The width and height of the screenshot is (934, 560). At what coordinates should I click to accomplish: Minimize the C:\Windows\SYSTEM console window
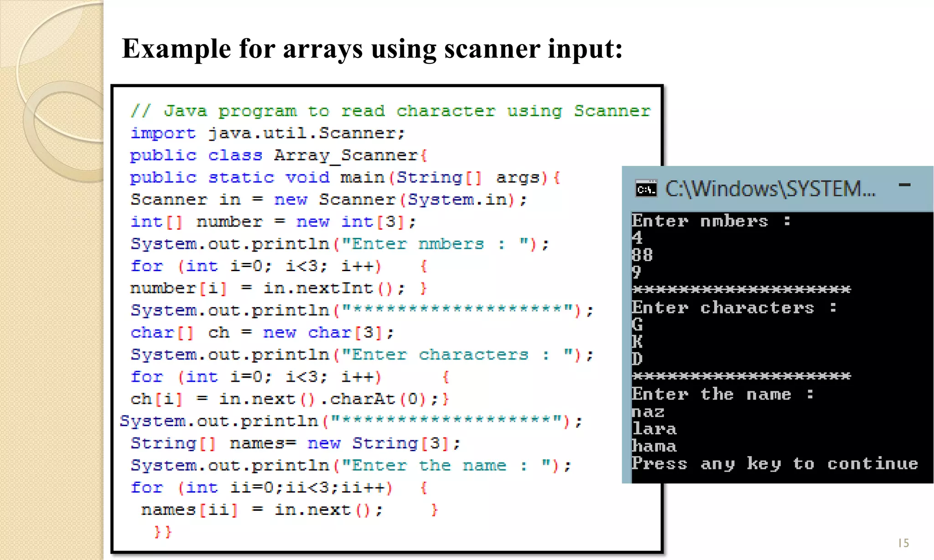[904, 185]
